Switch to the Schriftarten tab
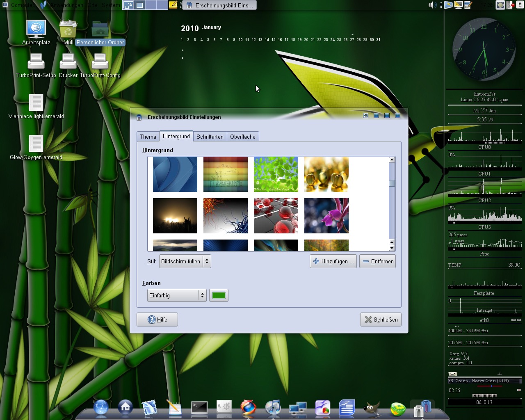 (x=210, y=137)
